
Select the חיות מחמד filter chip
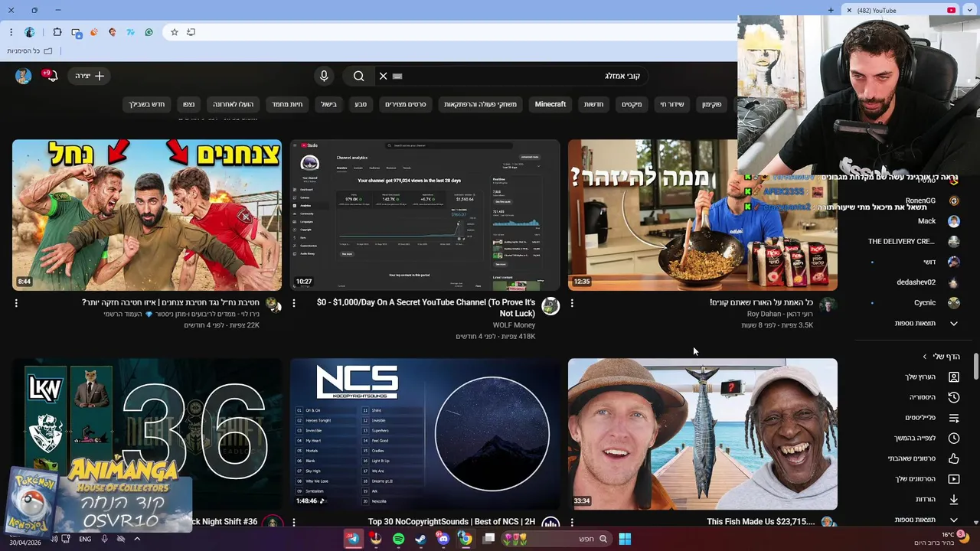(287, 104)
